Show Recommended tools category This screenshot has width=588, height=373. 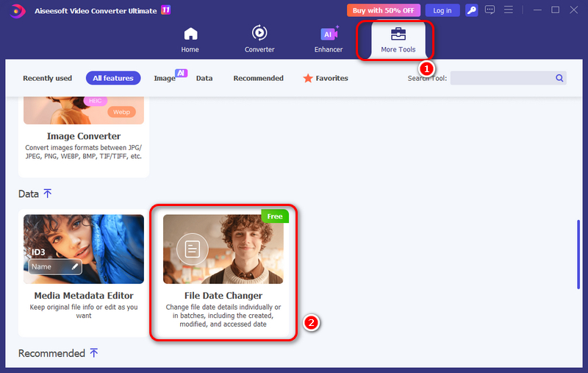pyautogui.click(x=259, y=78)
